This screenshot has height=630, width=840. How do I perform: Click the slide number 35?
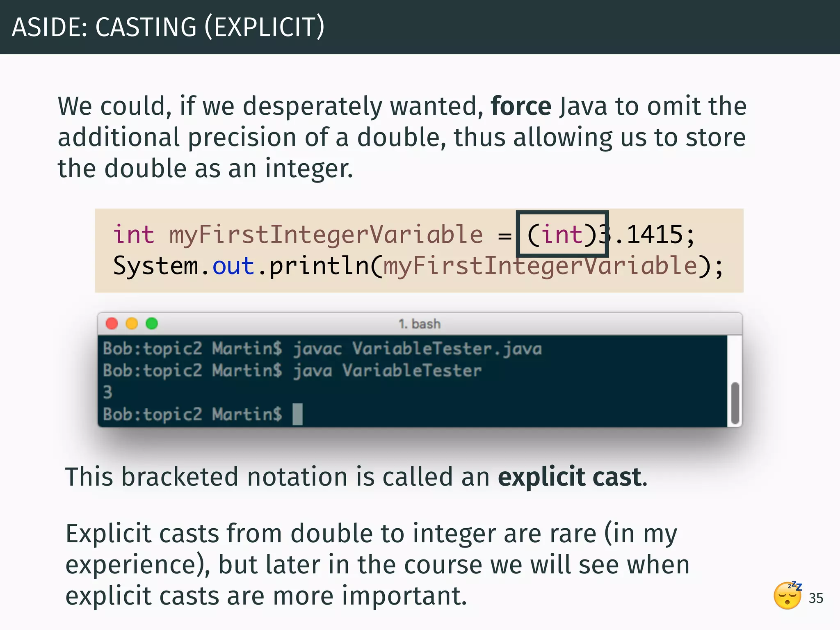point(816,598)
